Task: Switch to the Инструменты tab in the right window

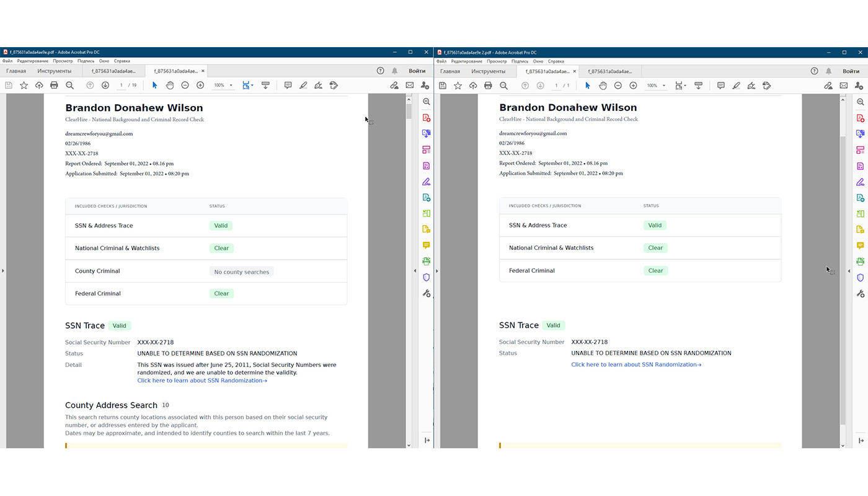Action: (488, 71)
